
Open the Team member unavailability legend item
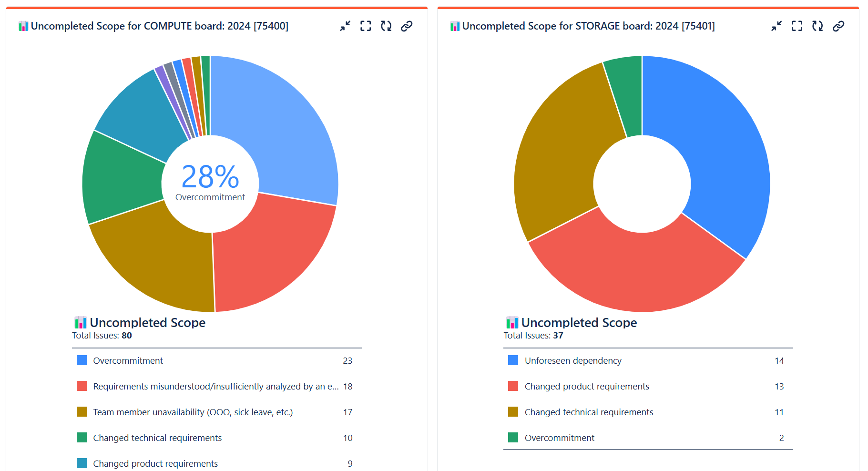coord(193,412)
